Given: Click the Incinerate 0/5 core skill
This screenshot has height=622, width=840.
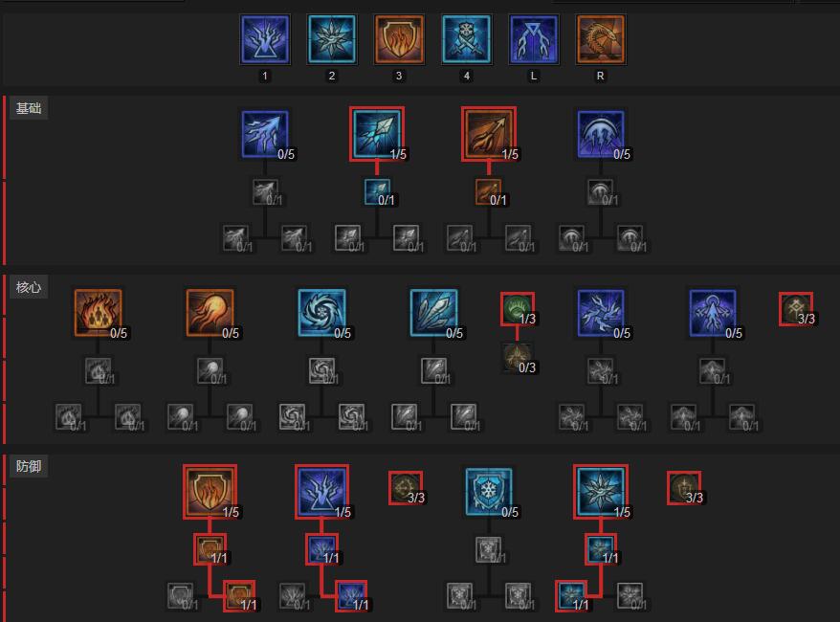Looking at the screenshot, I should coord(98,314).
